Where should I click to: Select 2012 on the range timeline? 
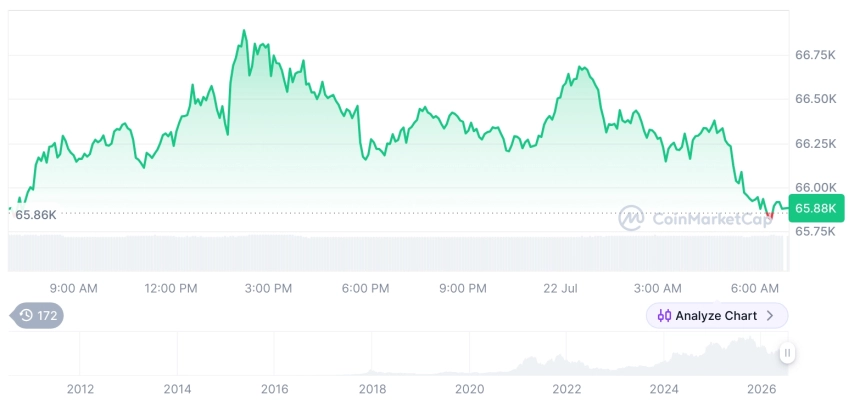[80, 389]
